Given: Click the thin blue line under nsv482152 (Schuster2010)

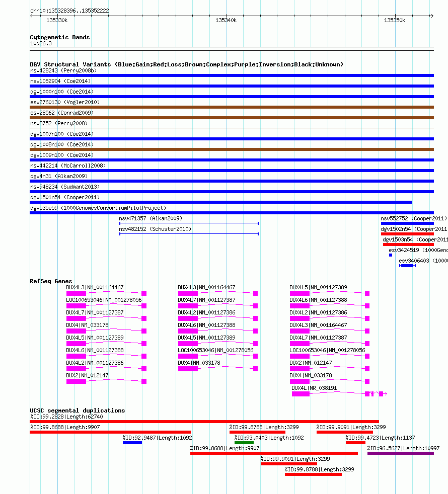Looking at the screenshot, I should pos(189,234).
